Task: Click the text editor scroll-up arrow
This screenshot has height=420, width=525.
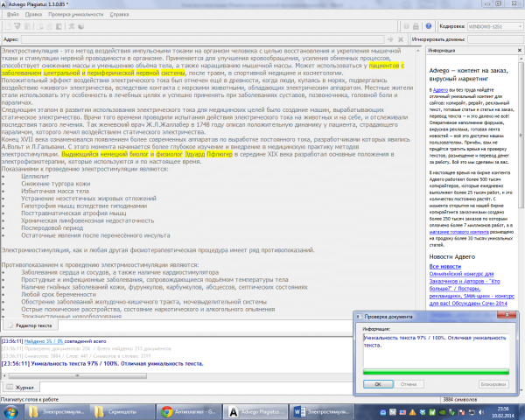Action: pos(418,51)
